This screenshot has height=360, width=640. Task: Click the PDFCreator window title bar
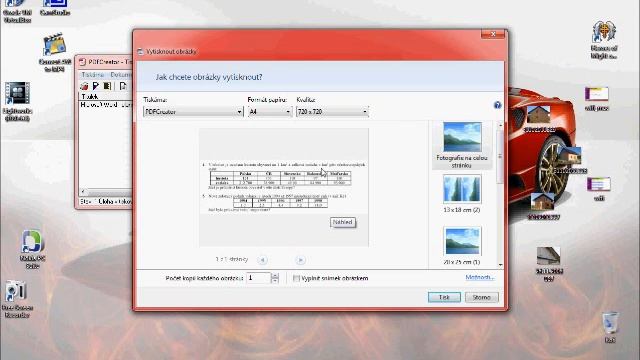pyautogui.click(x=105, y=62)
